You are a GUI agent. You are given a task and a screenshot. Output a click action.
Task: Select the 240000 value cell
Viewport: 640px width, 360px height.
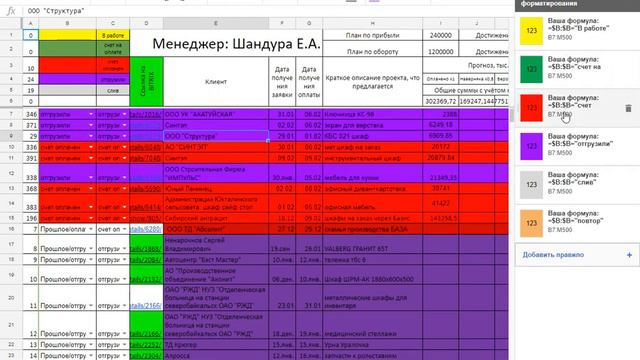pyautogui.click(x=441, y=35)
